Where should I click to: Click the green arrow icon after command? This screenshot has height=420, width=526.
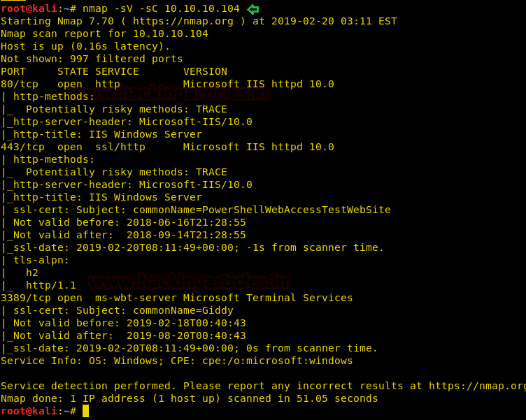tap(253, 9)
